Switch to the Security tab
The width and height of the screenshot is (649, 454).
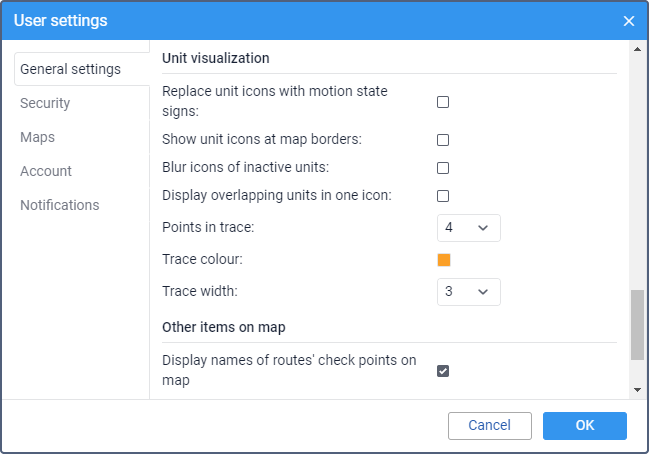45,103
